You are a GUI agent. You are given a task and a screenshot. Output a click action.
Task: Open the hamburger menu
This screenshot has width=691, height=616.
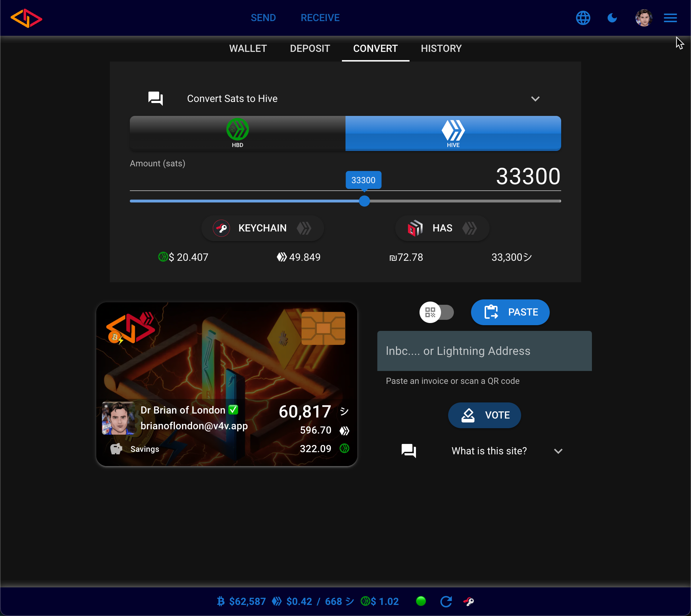pos(670,18)
